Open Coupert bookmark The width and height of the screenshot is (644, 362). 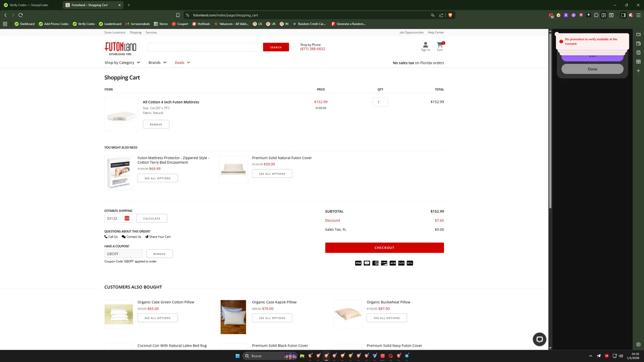pos(180,24)
